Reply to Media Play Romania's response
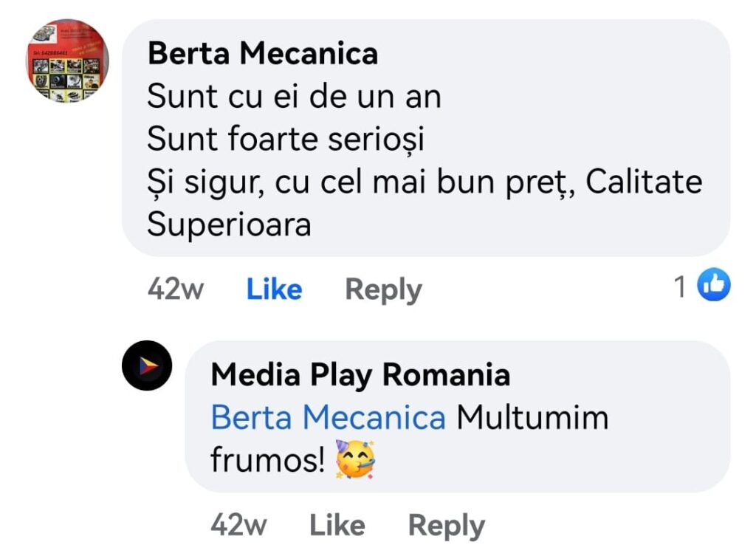The width and height of the screenshot is (756, 556). click(x=446, y=525)
